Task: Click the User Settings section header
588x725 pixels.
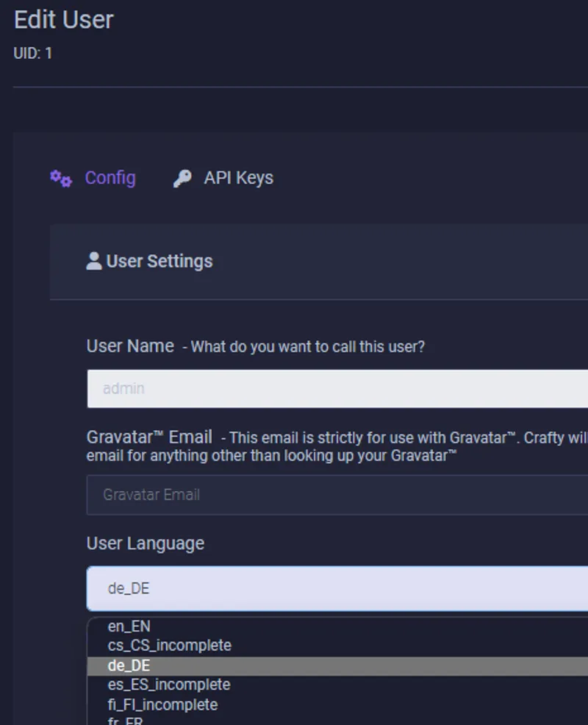Action: (159, 261)
